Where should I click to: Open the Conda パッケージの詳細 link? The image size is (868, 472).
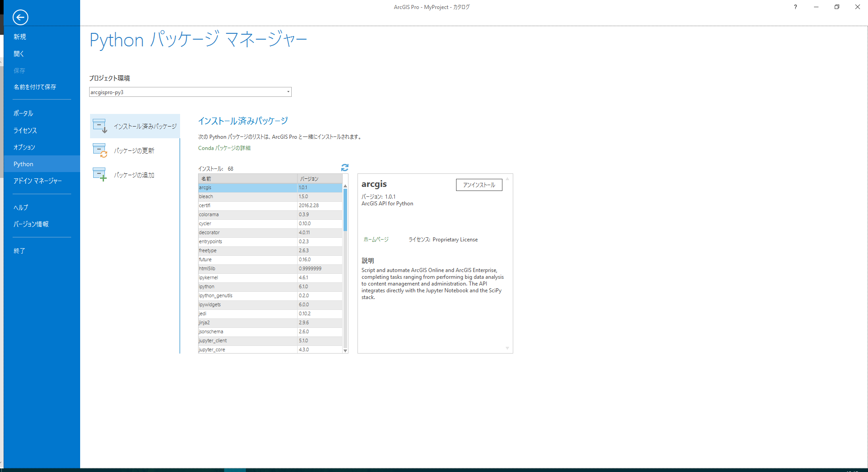pos(225,148)
